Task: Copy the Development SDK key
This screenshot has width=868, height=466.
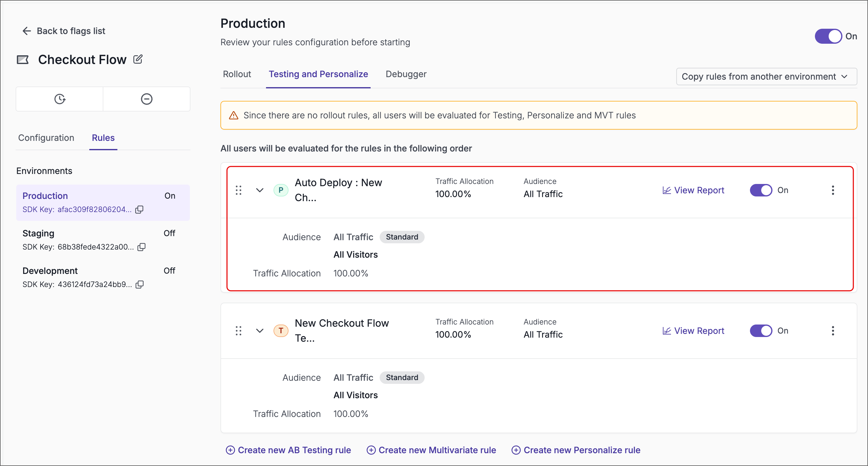Action: click(x=140, y=285)
